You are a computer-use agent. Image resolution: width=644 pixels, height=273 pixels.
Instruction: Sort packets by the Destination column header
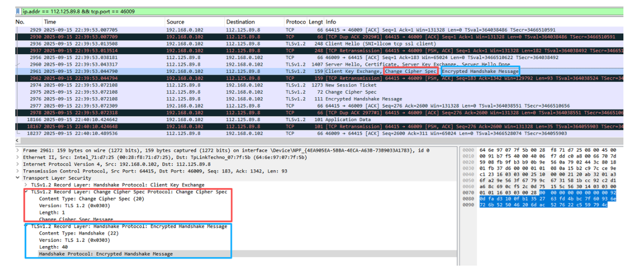(241, 22)
